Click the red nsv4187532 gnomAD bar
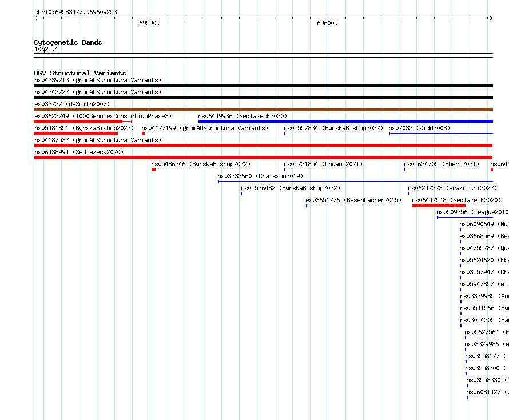 click(263, 146)
